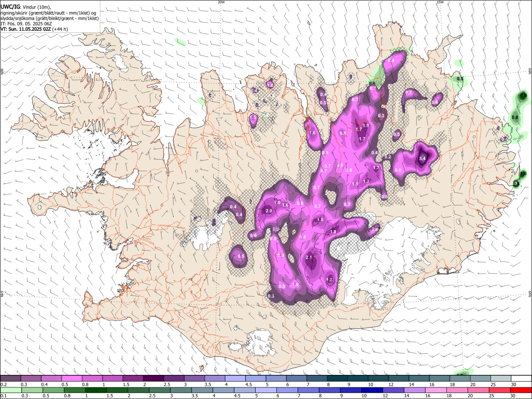
Task: Select dark green bottom-row swatch between 1 and 1.5
Action: click(96, 390)
